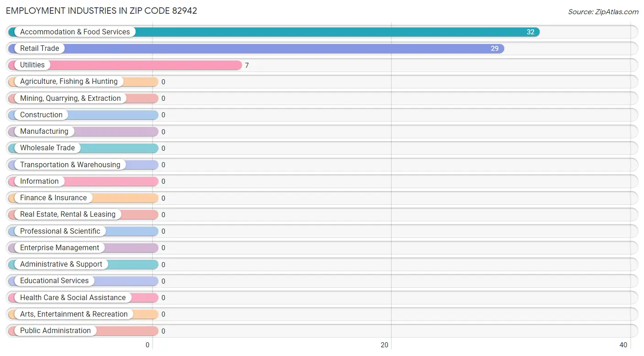Click the 0 value next to Public Administration
This screenshot has width=644, height=356.
coord(163,331)
